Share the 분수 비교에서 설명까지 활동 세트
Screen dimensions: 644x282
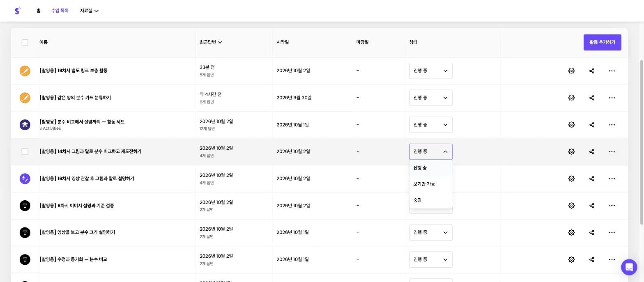point(592,125)
